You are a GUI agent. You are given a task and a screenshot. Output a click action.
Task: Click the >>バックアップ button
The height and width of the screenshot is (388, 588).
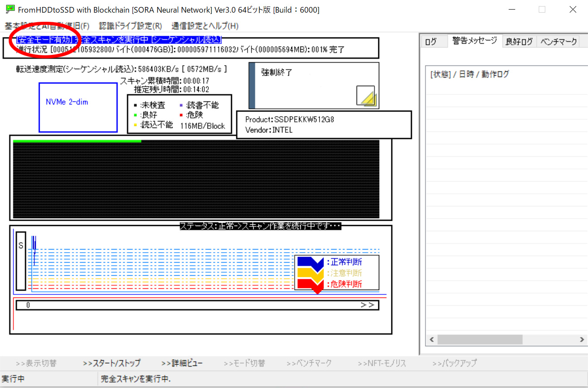pyautogui.click(x=455, y=363)
